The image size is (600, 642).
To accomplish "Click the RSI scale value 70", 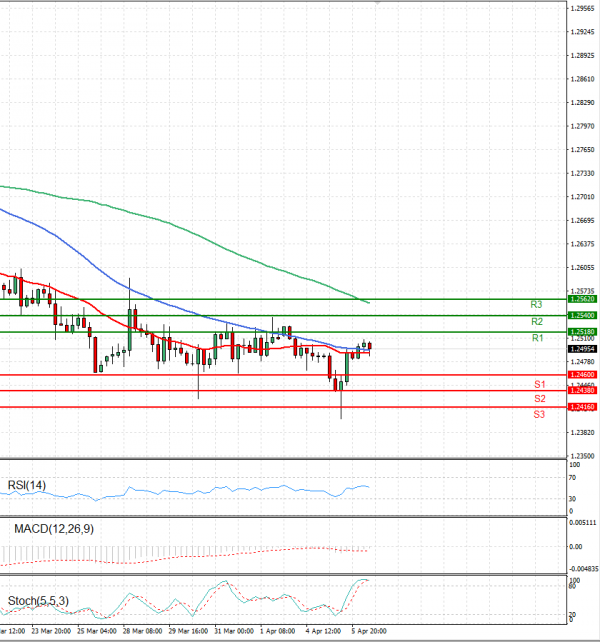I will pyautogui.click(x=572, y=478).
